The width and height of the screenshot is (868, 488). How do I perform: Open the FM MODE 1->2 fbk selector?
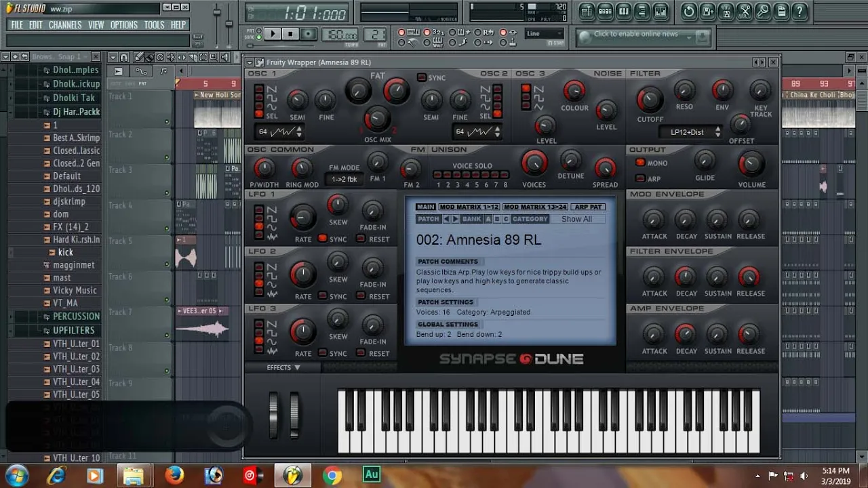coord(344,180)
